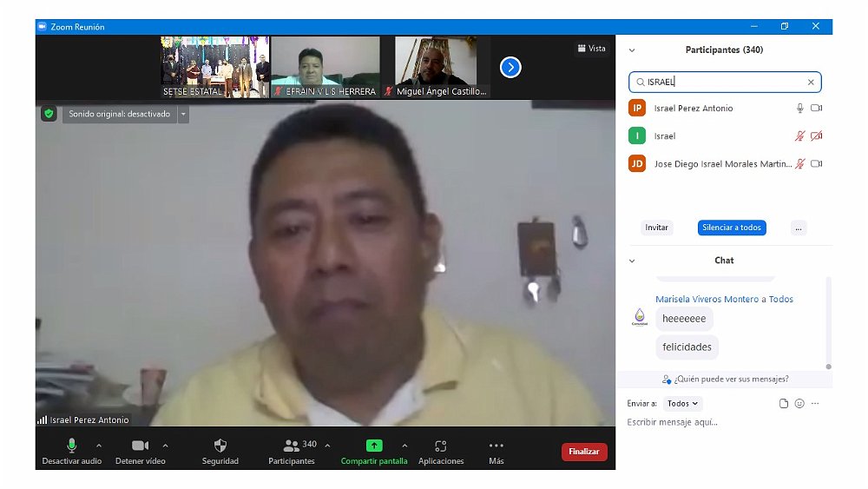Click the Más three-dots icon
The image size is (868, 489).
click(496, 446)
